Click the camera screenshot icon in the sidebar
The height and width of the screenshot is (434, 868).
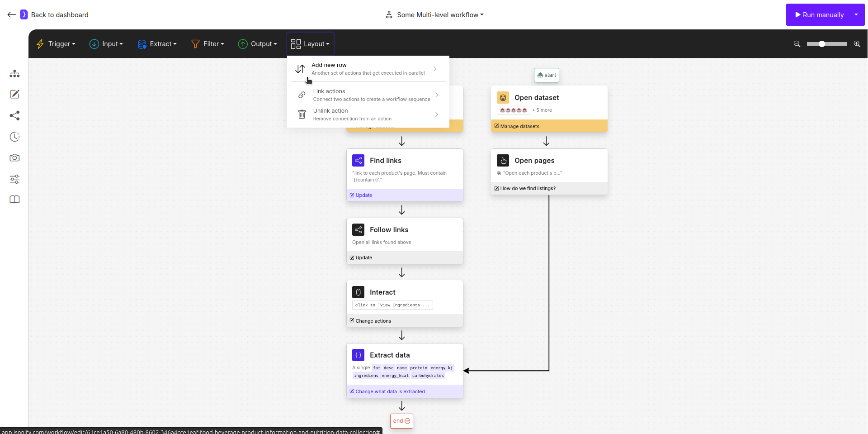point(14,158)
